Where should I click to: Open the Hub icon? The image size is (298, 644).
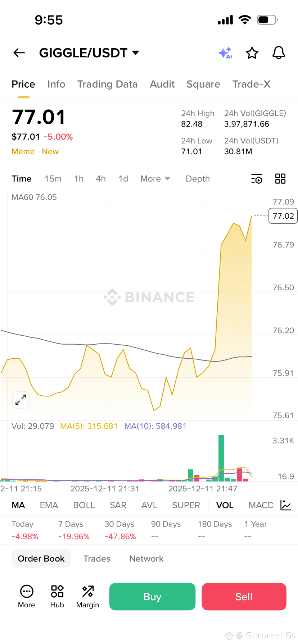tap(57, 597)
